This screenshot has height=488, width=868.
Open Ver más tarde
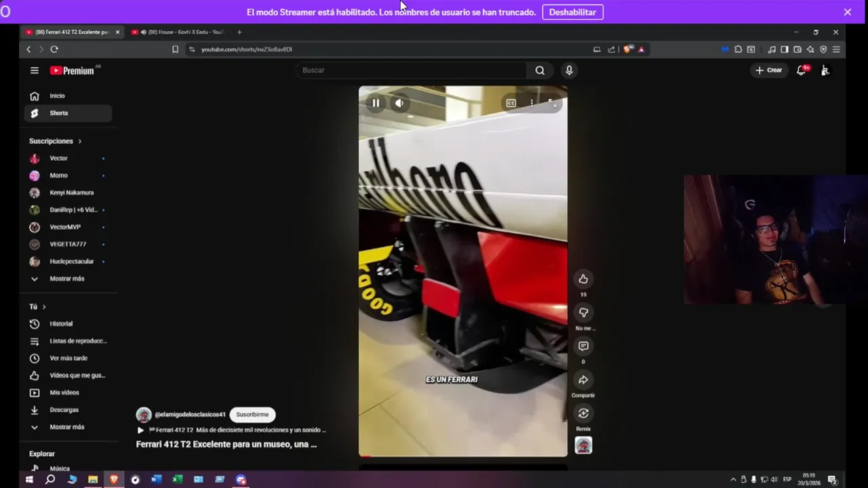[x=68, y=358]
